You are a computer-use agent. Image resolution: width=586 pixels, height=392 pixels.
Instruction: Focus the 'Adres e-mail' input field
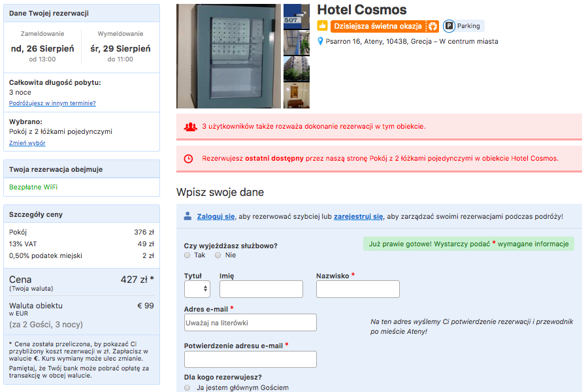tap(250, 323)
